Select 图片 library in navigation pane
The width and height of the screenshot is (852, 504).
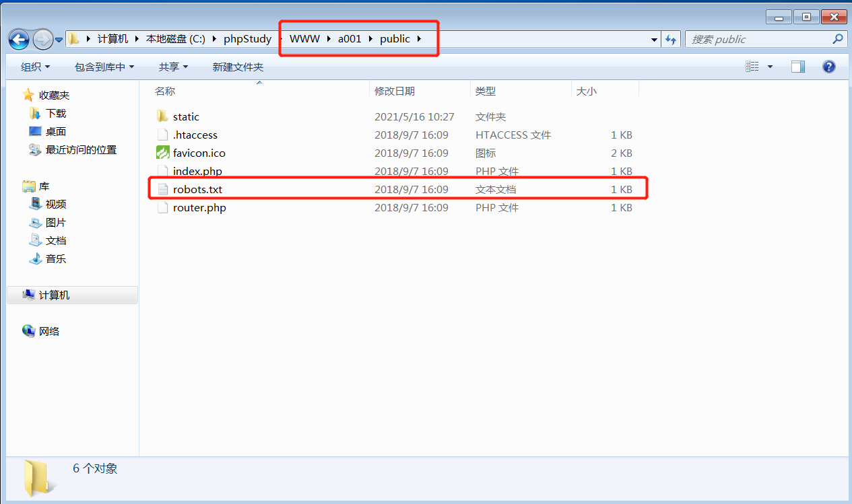(x=56, y=223)
